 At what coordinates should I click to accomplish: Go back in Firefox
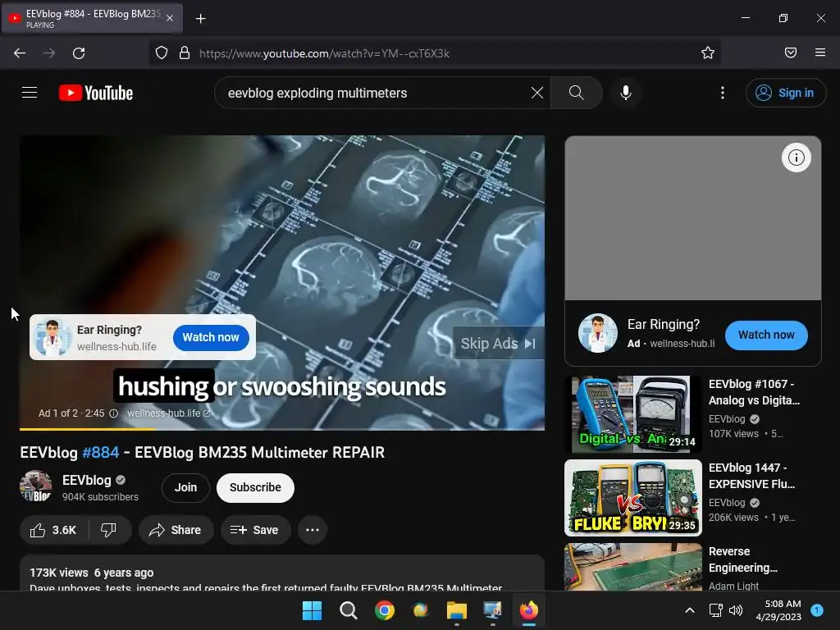pos(20,53)
